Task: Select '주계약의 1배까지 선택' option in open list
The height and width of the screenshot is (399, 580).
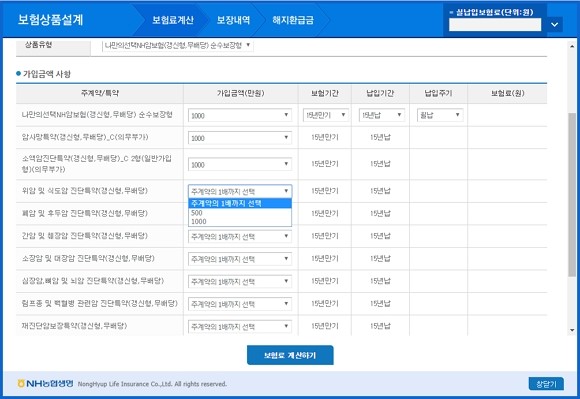Action: point(240,203)
